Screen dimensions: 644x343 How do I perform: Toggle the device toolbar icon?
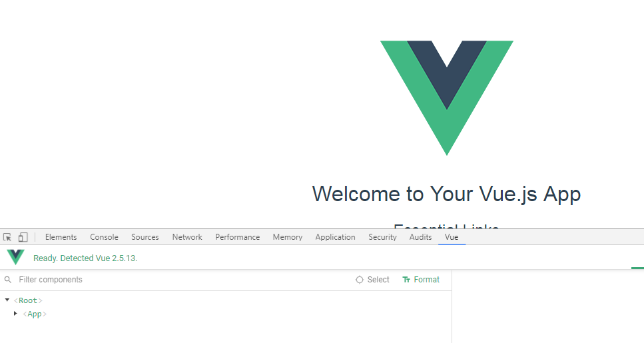tap(23, 237)
